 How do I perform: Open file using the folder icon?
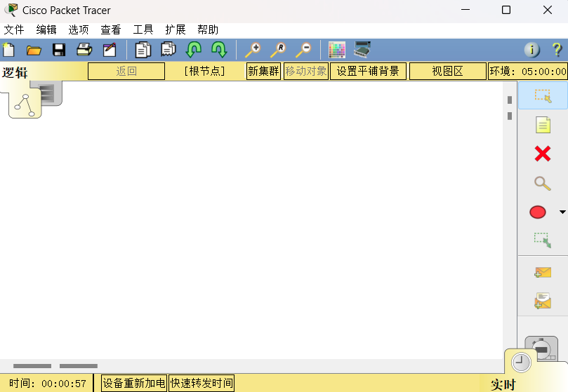(x=34, y=50)
